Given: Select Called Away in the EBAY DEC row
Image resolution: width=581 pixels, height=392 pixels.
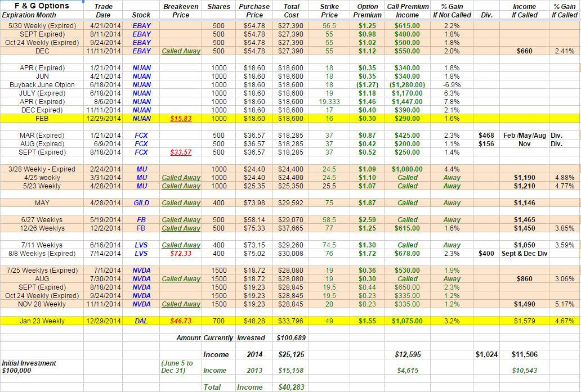Looking at the screenshot, I should (x=181, y=51).
